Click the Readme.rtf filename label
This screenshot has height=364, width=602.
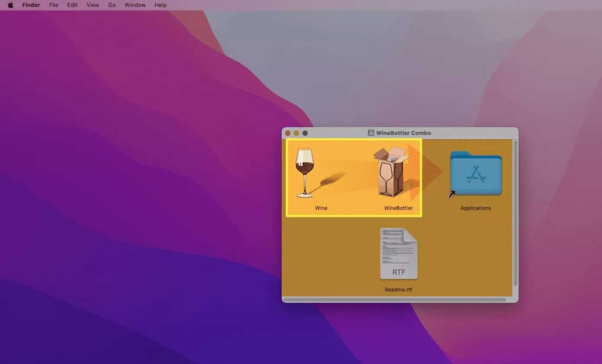[399, 290]
